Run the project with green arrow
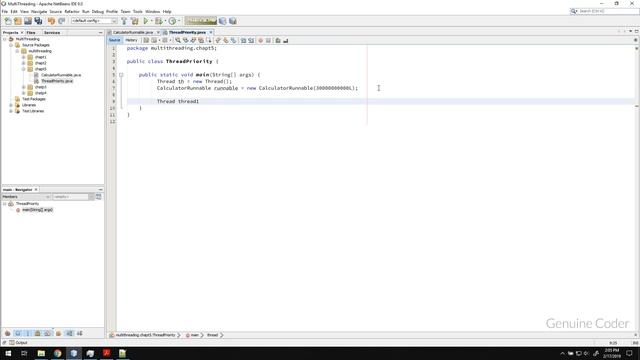Image resolution: width=640 pixels, height=360 pixels. click(x=146, y=21)
